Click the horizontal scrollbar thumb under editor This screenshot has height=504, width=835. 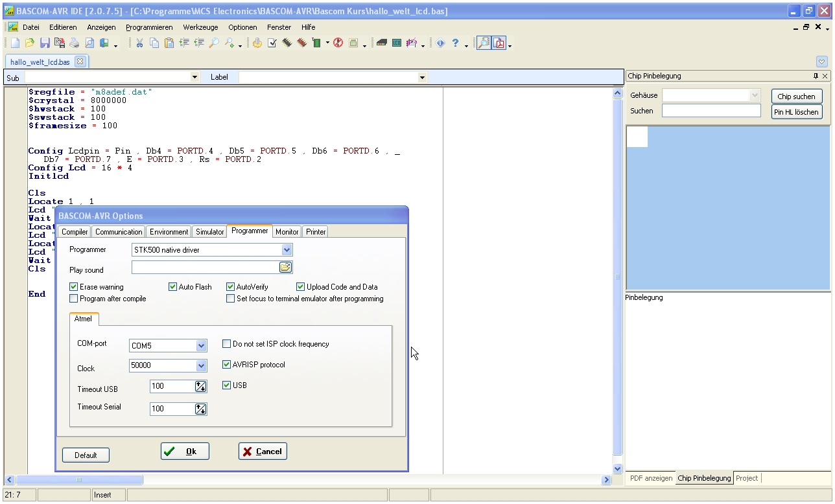coord(79,480)
